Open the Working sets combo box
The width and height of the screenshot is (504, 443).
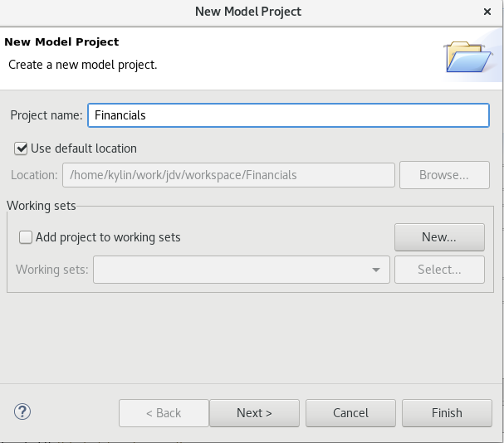pyautogui.click(x=242, y=270)
